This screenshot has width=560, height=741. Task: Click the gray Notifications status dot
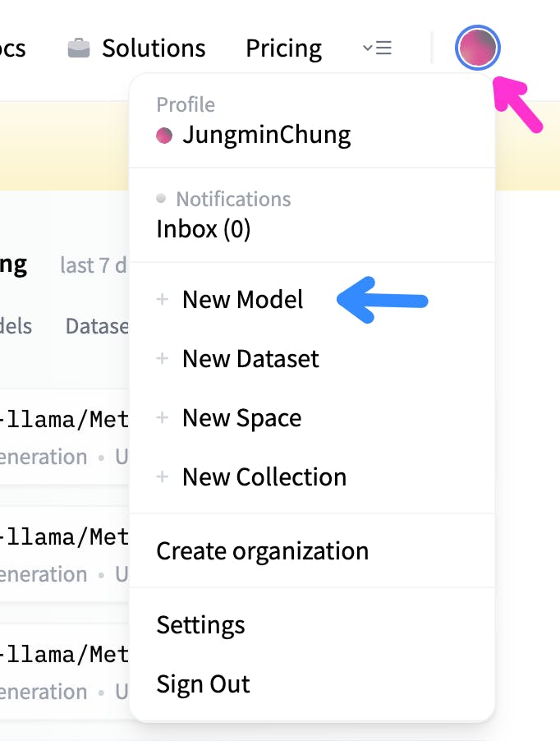click(x=161, y=198)
